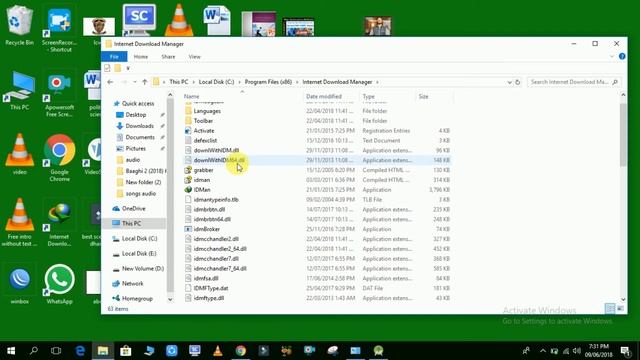Open the Free intro without text desktop icon
The image size is (640, 360).
pyautogui.click(x=19, y=222)
